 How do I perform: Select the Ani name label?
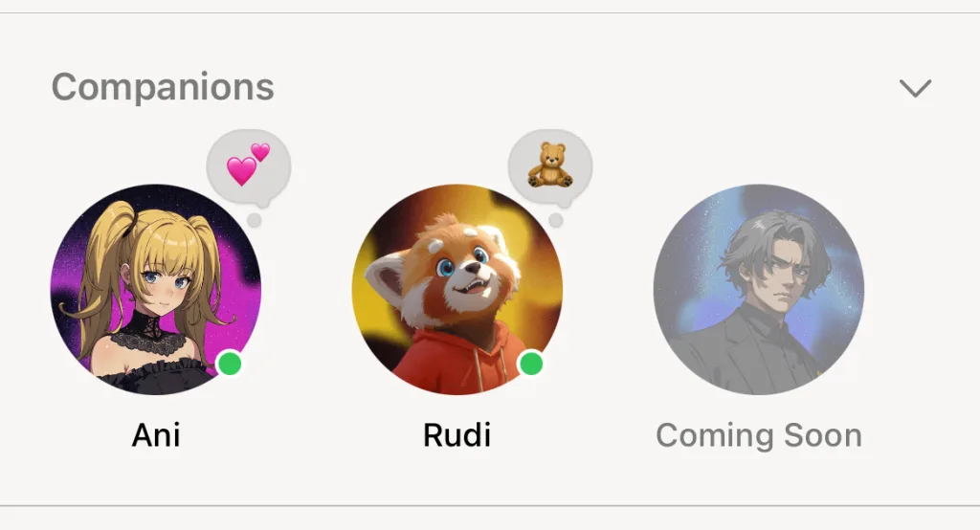[x=156, y=435]
